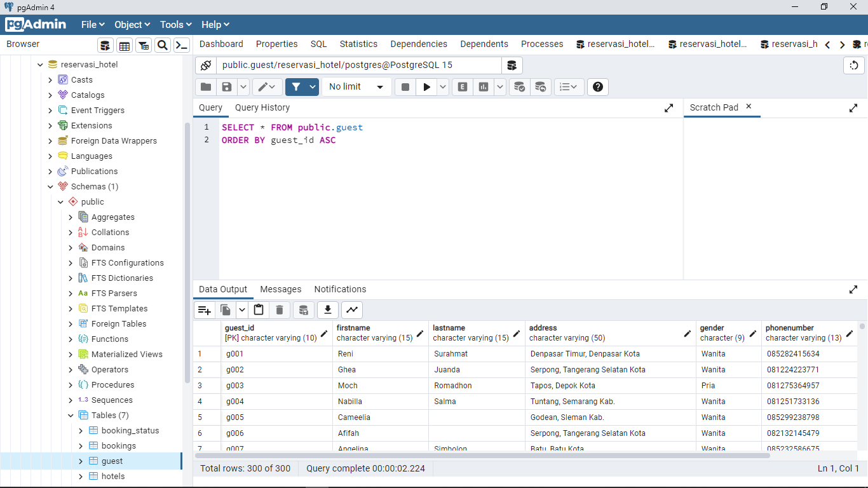Image resolution: width=868 pixels, height=488 pixels.
Task: Collapse the Tables node in the browser tree
Action: (x=71, y=415)
